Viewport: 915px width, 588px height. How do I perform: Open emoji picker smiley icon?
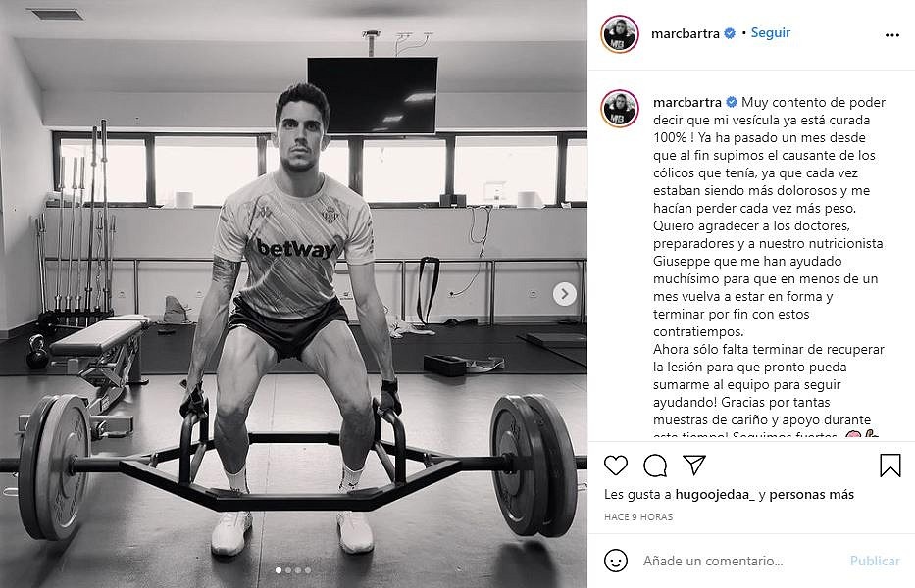pos(616,561)
